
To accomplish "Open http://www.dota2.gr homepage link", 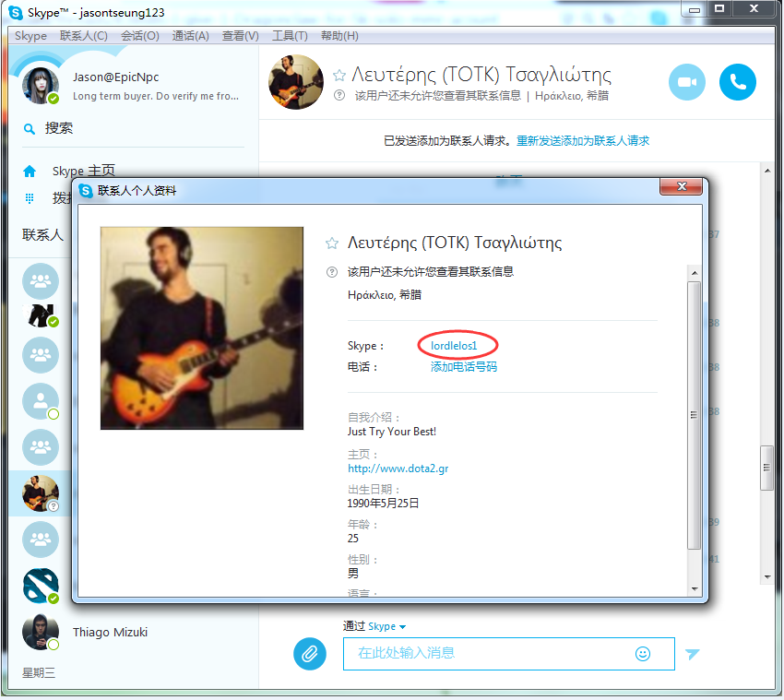I will point(398,469).
